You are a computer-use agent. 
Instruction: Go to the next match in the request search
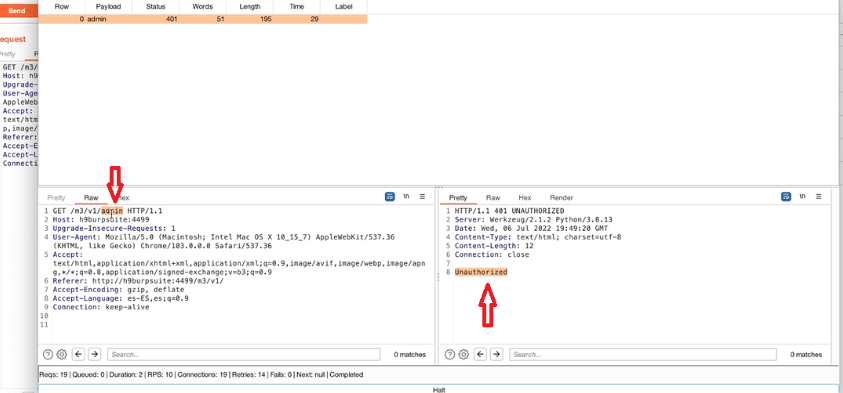click(95, 354)
